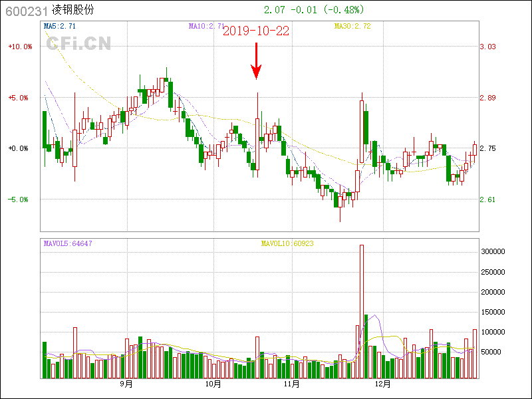Click the red arrow marking 2019-10-22
The image size is (532, 399).
click(x=256, y=62)
